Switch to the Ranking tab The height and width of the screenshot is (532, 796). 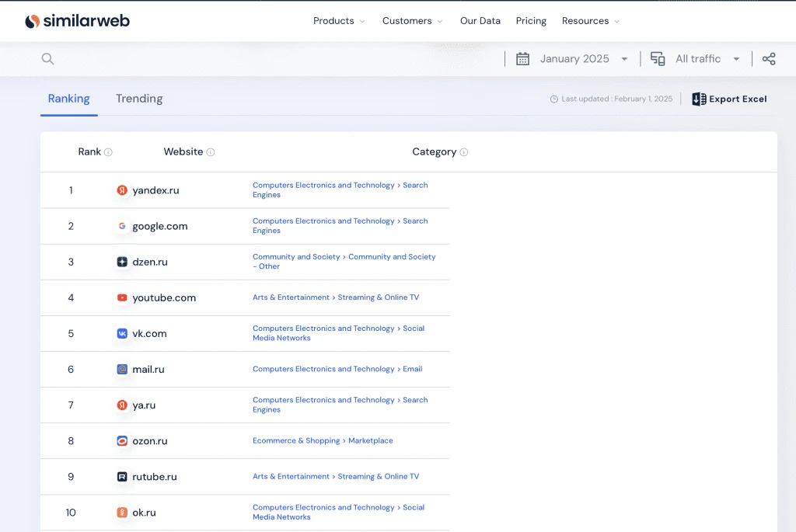69,99
